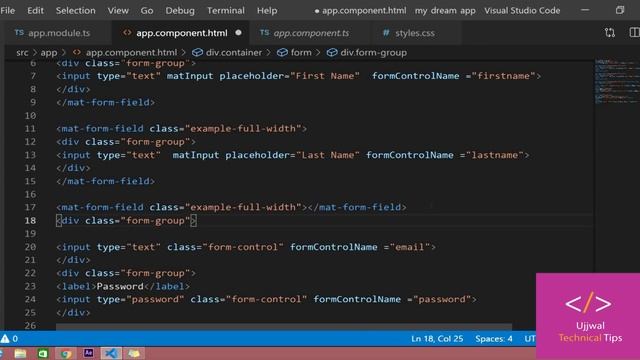Click the Open Changes compare icon
Viewport: 640px width, 360px height.
coord(610,33)
